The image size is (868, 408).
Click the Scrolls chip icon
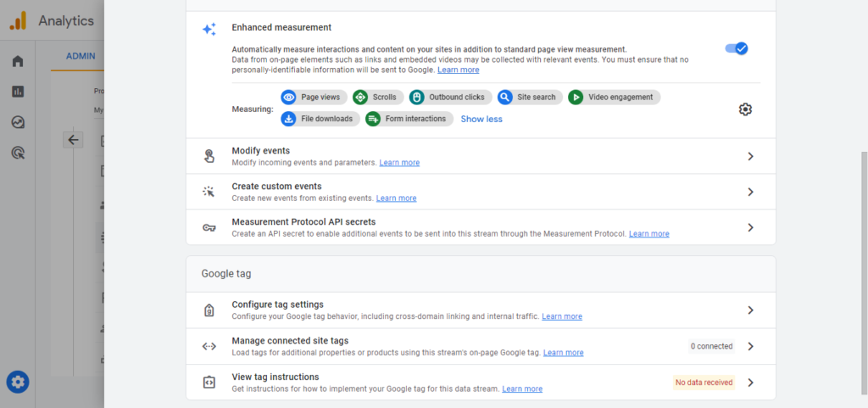[360, 98]
